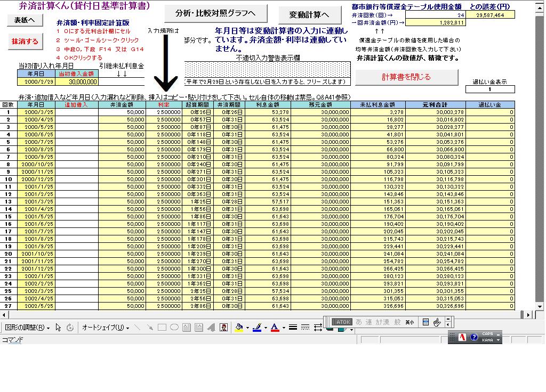
Task: Open the arrow style options
Action: click(318, 328)
